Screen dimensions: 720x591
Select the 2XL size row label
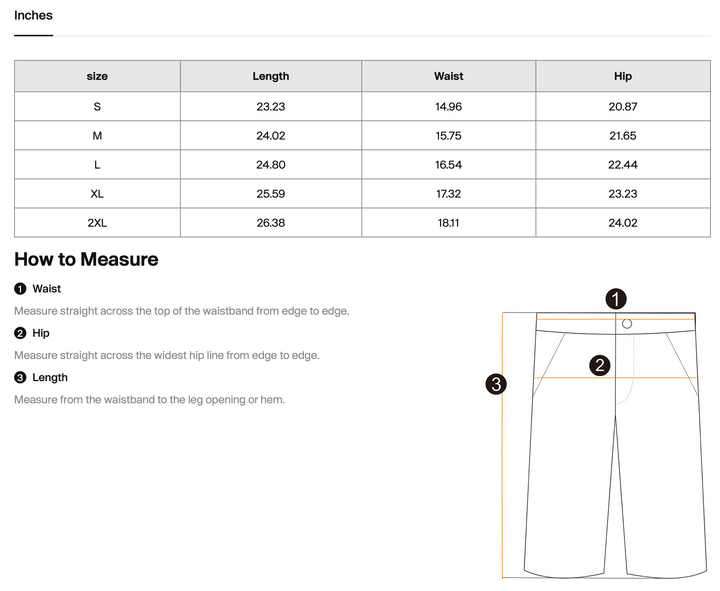point(97,223)
